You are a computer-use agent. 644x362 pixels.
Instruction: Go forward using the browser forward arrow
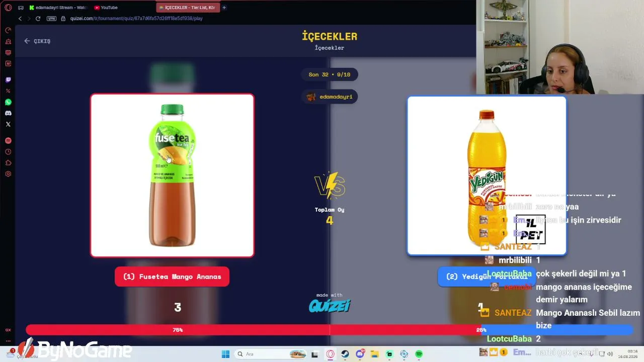(29, 19)
